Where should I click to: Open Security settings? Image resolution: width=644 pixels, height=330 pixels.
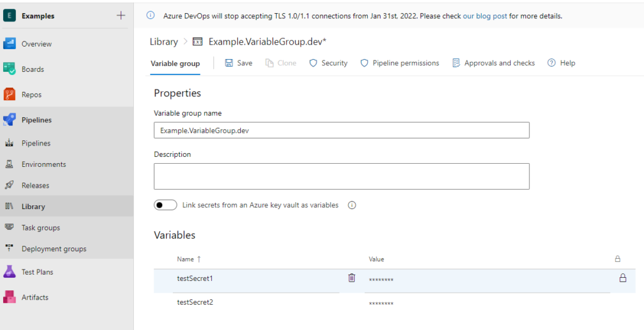point(328,63)
